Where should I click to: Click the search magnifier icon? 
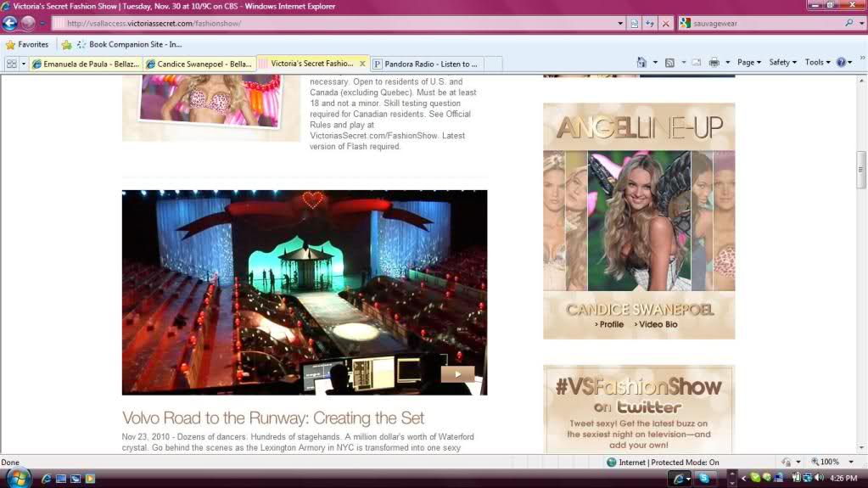[x=849, y=23]
